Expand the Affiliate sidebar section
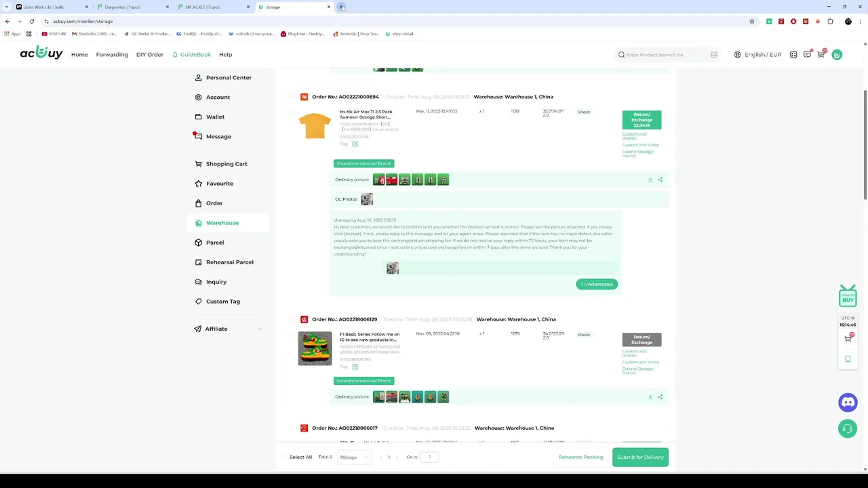This screenshot has height=488, width=868. coord(227,329)
